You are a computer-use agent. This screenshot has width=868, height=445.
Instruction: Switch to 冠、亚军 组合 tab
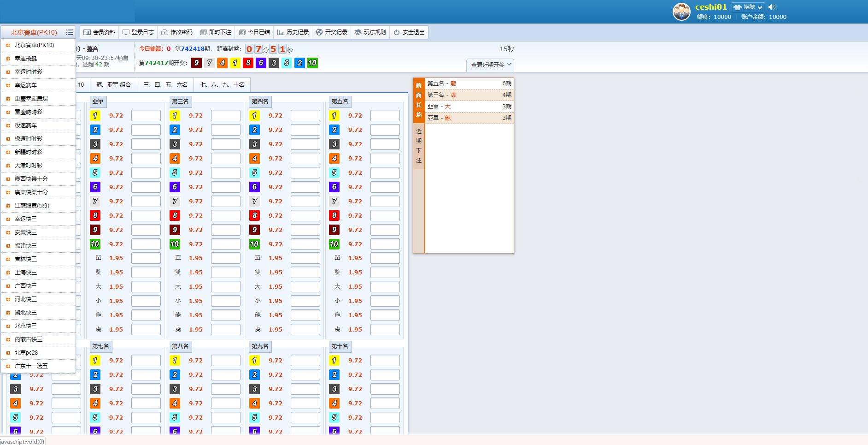tap(113, 85)
